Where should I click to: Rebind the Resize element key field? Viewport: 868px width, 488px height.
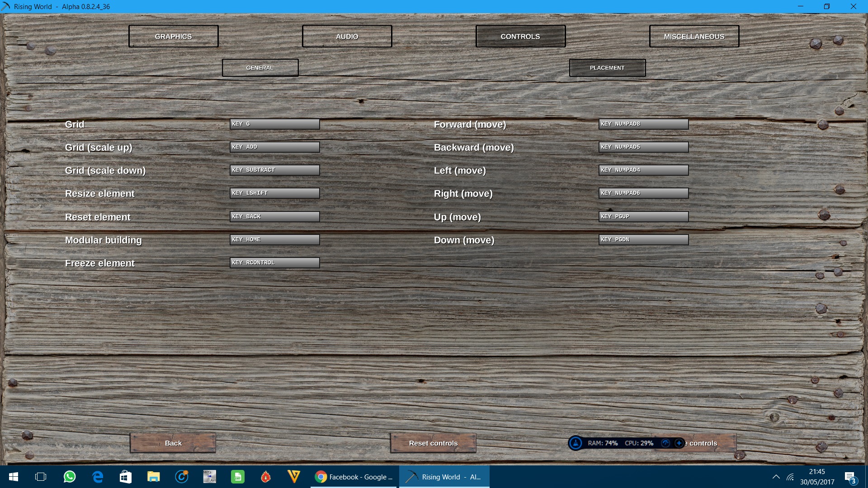275,193
